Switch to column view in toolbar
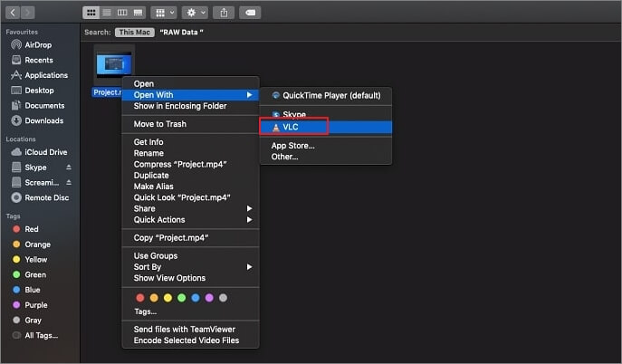 [x=120, y=14]
